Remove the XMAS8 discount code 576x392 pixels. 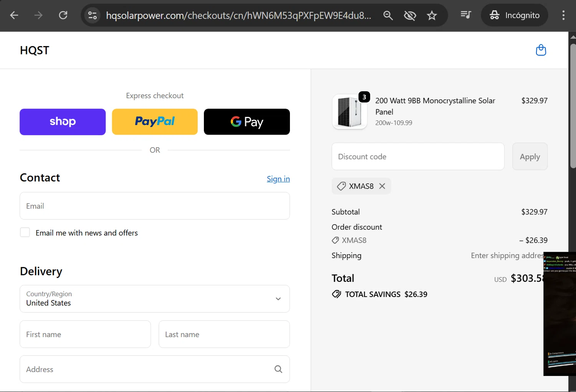click(x=382, y=186)
